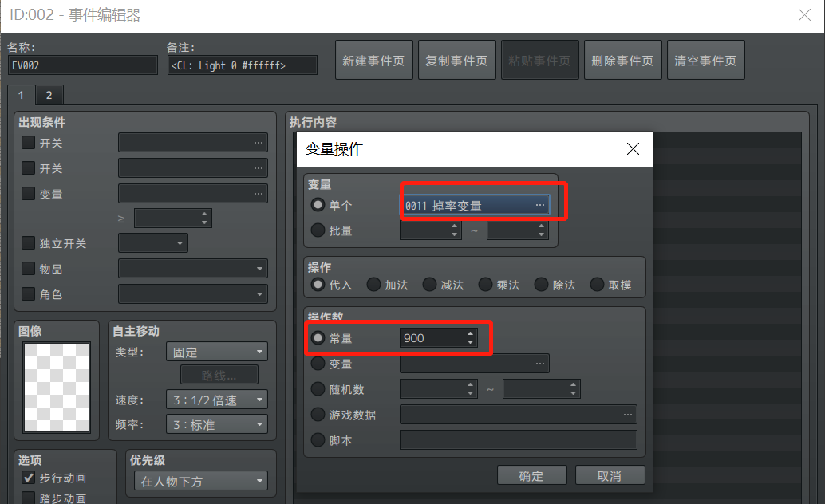Viewport: 825px width, 504px height.
Task: Close the 事件编辑器 window
Action: (804, 14)
